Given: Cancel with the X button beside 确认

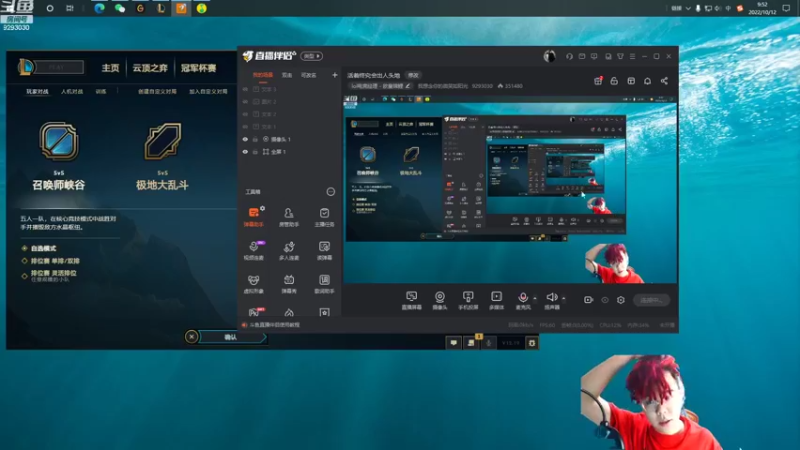Looking at the screenshot, I should [x=191, y=337].
